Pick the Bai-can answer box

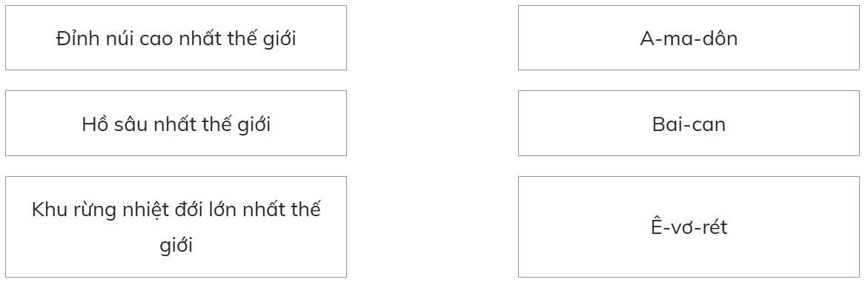[689, 123]
